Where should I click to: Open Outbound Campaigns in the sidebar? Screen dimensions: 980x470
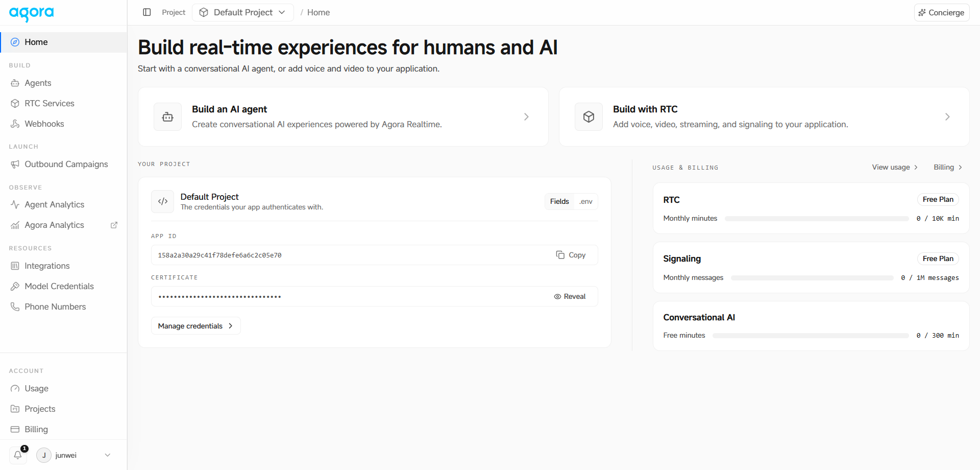pos(63,165)
